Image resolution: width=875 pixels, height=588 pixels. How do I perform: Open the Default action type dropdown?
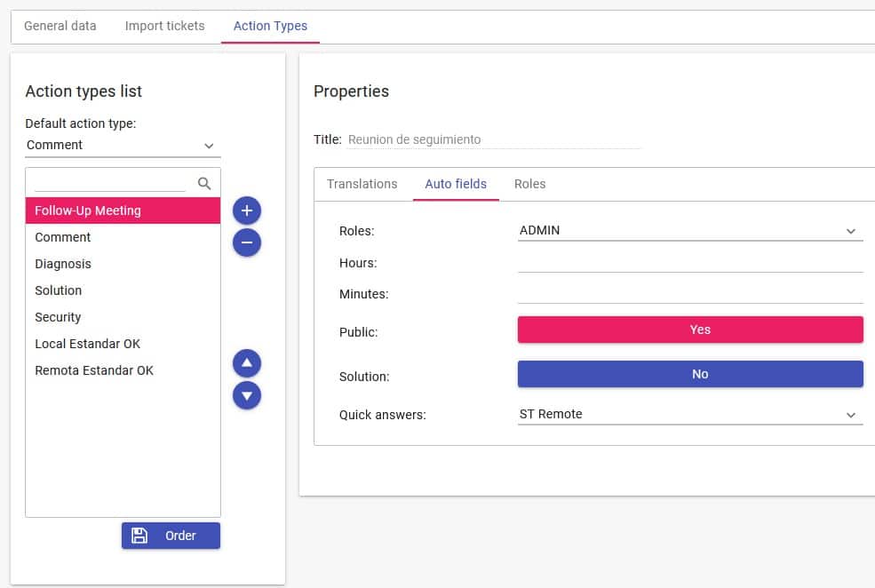pyautogui.click(x=122, y=146)
